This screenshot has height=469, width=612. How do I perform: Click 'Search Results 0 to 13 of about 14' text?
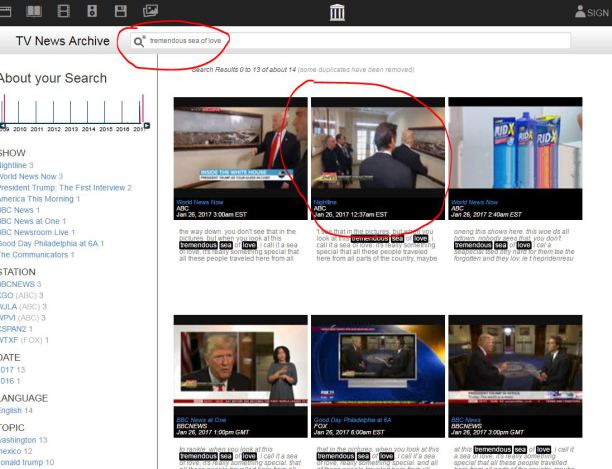click(x=244, y=69)
